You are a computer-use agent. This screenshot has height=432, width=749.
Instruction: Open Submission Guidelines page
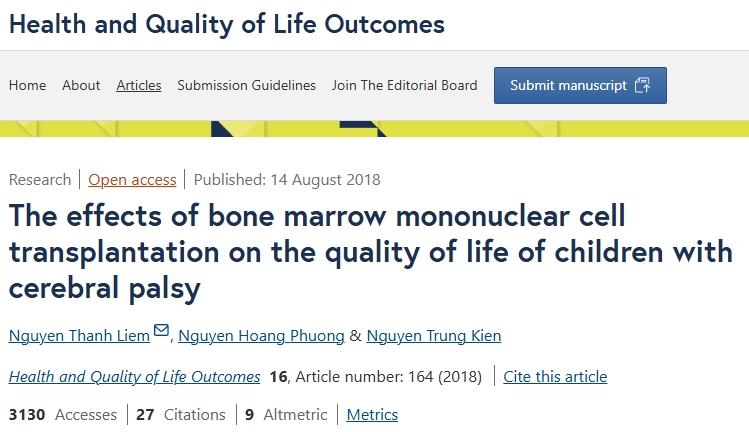(x=246, y=86)
